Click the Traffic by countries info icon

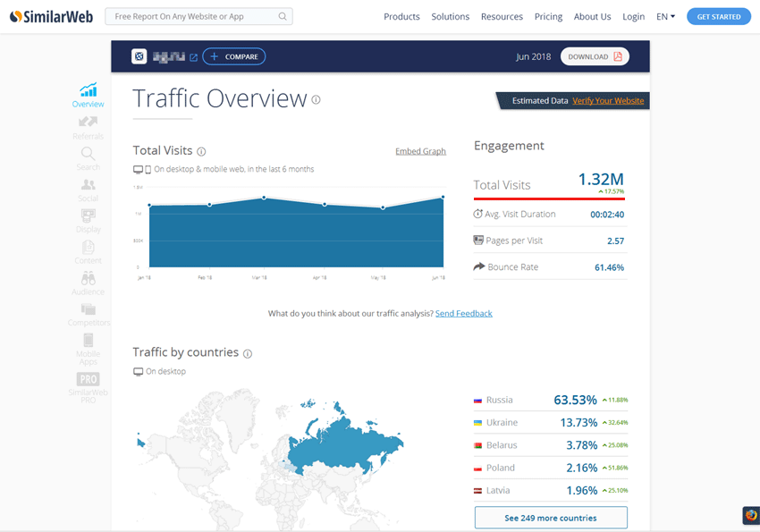[248, 354]
